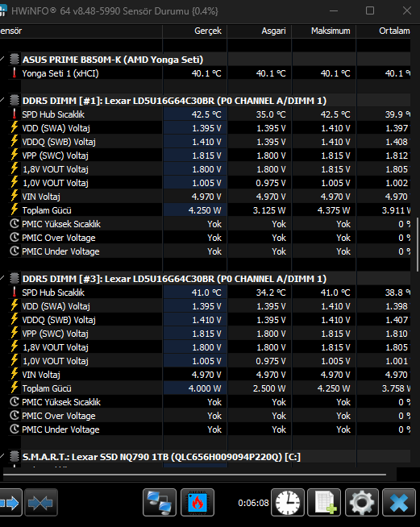The height and width of the screenshot is (527, 420).
Task: Open sensor settings gear icon
Action: pyautogui.click(x=361, y=503)
